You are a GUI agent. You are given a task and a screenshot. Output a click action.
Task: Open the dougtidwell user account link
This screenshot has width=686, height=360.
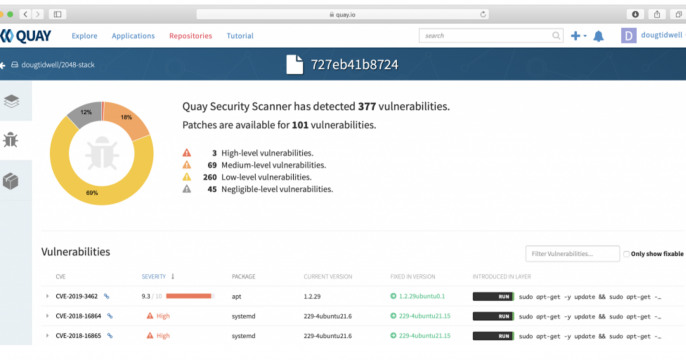click(x=661, y=35)
